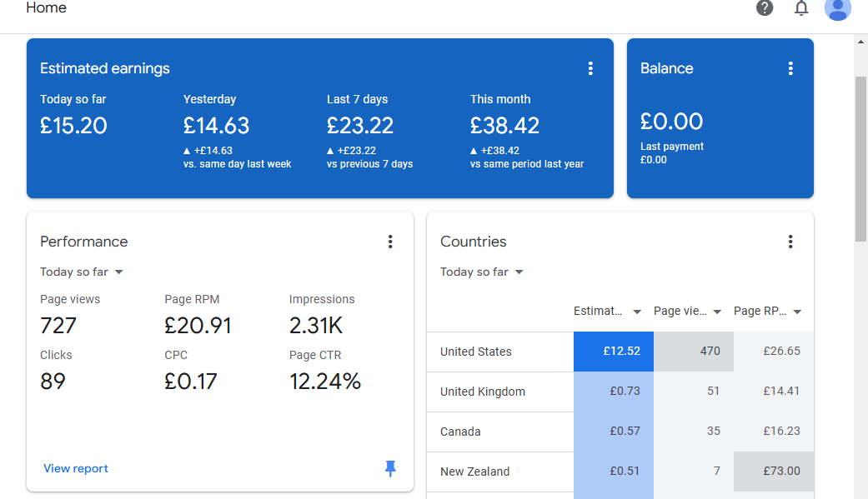Click the Canada row in Countries
The width and height of the screenshot is (868, 499).
[x=460, y=432]
